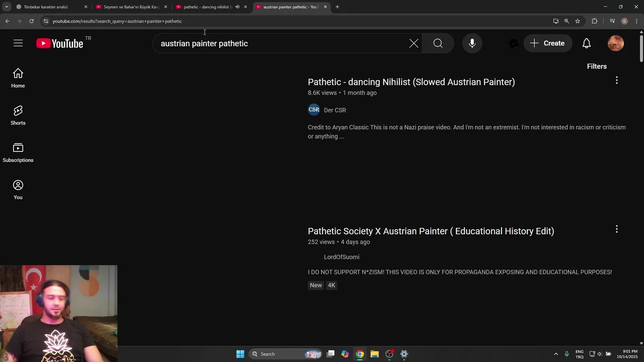644x362 pixels.
Task: Open File Explorer from the taskbar
Action: pos(374,354)
